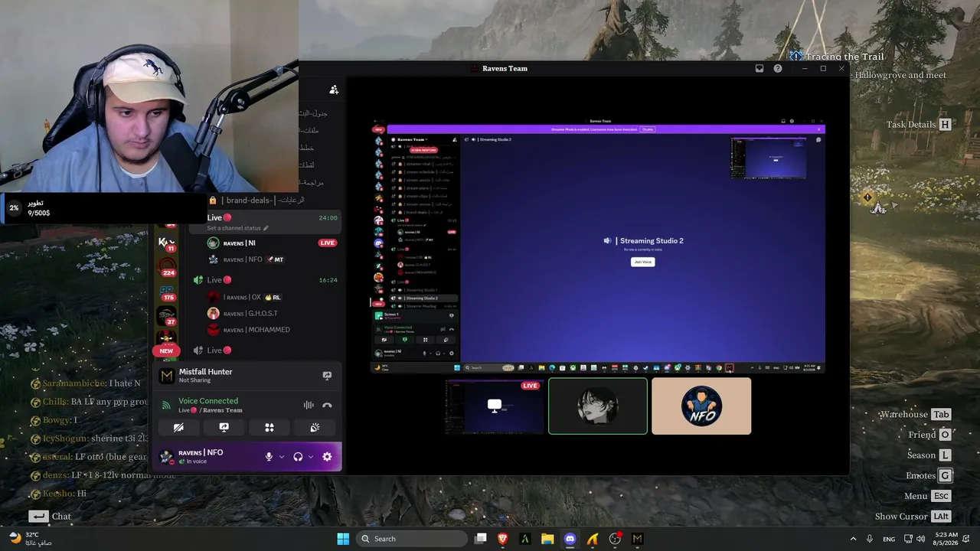This screenshot has height=551, width=980.
Task: Open Task Details with H key prompt
Action: pos(919,125)
